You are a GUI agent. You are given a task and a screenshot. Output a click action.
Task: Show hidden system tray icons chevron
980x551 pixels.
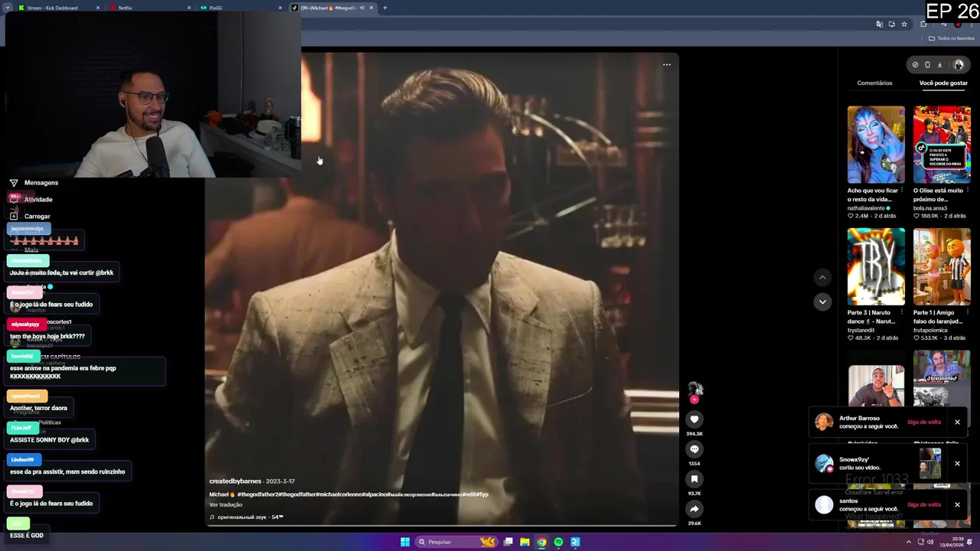[908, 542]
